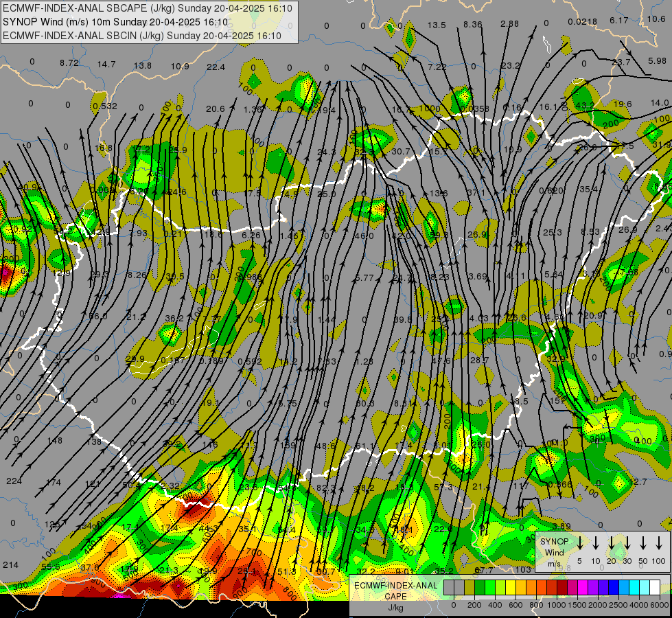Click the SYNOP Wind m/s legend label

point(554,552)
